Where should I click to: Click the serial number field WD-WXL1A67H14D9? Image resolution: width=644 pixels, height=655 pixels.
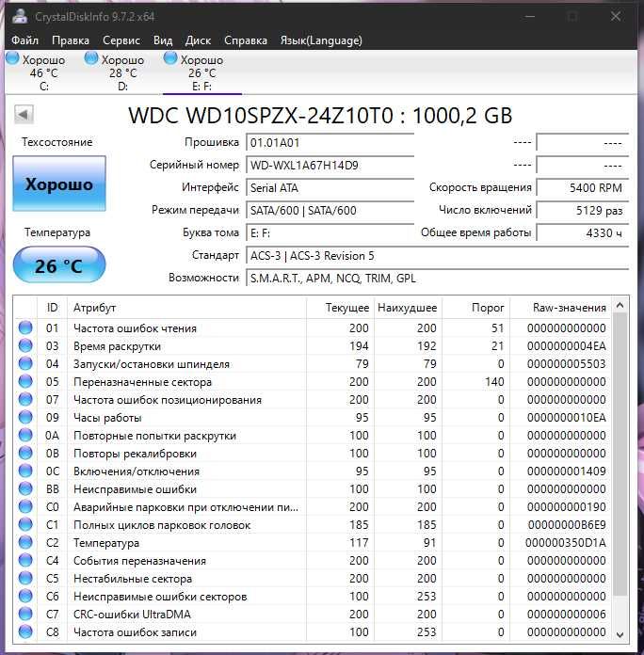pos(330,166)
